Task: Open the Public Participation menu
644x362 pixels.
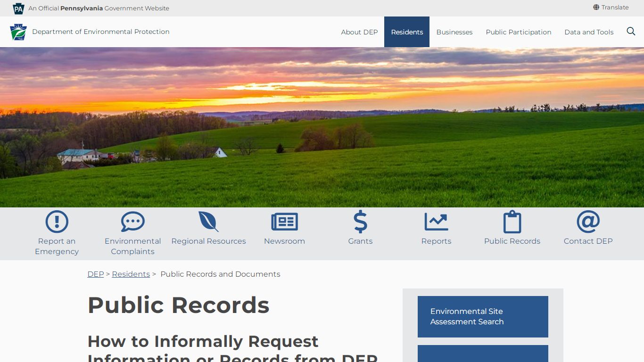Action: [519, 32]
